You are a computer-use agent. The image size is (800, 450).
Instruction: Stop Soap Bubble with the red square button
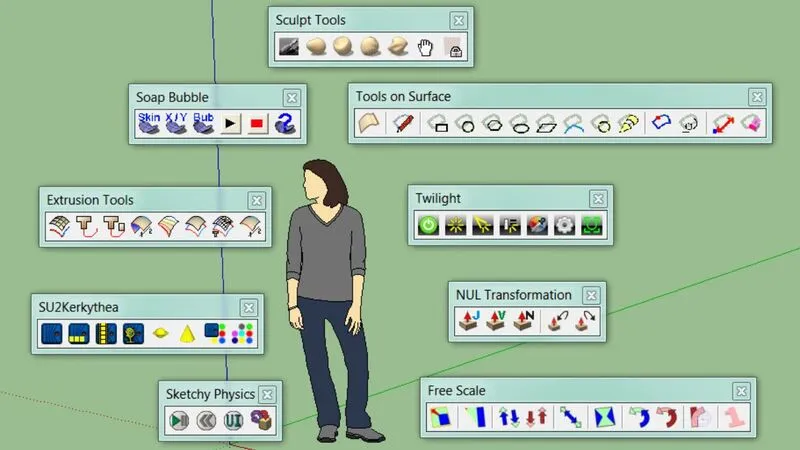257,123
